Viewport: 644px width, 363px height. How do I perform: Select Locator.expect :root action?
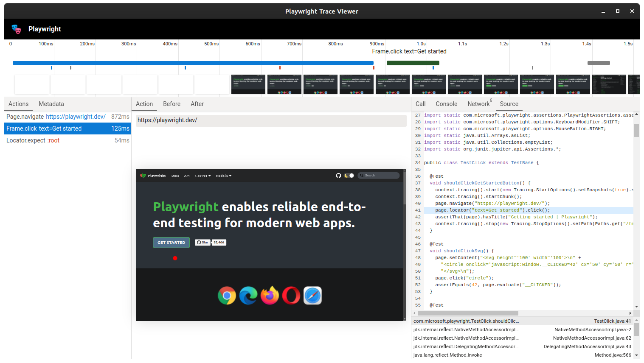coord(68,140)
